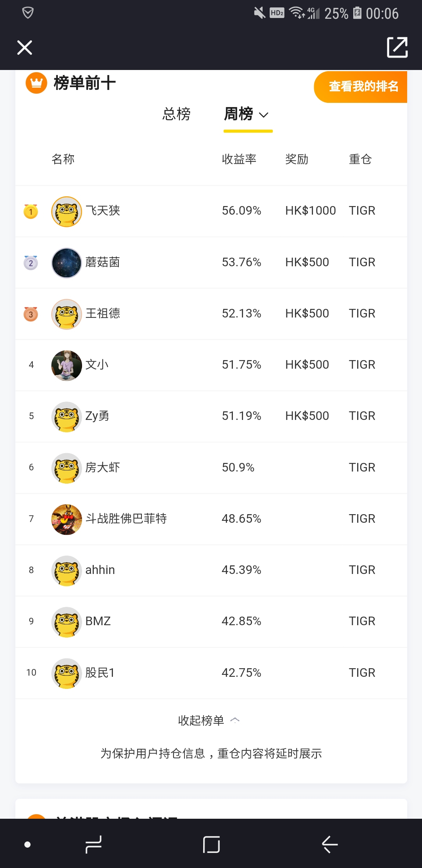Expand the 周榜 dropdown arrow

[x=264, y=115]
